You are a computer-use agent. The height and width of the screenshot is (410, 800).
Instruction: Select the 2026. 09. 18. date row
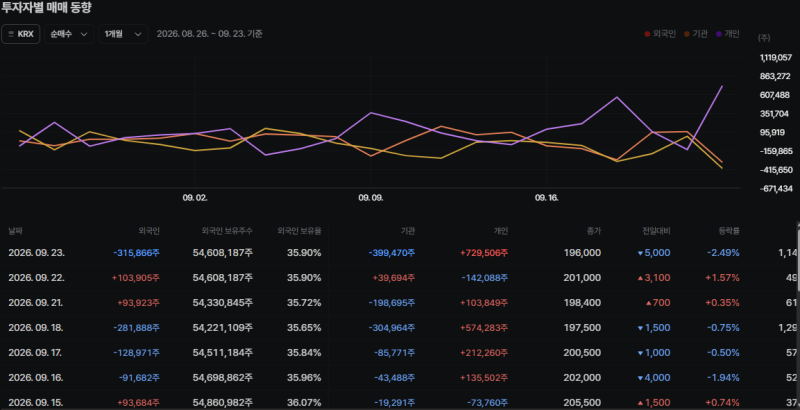point(36,328)
